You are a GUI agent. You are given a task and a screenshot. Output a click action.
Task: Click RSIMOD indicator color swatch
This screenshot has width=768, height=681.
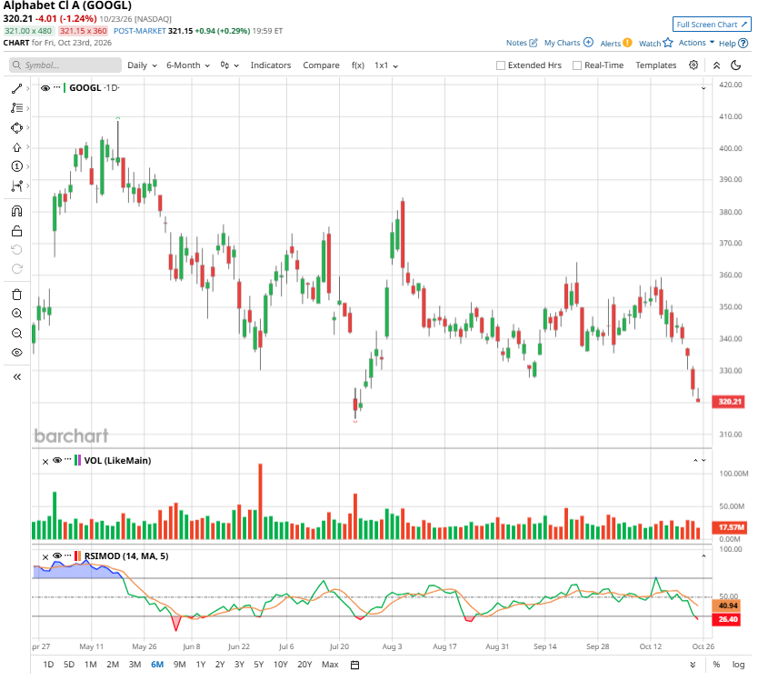[77, 556]
